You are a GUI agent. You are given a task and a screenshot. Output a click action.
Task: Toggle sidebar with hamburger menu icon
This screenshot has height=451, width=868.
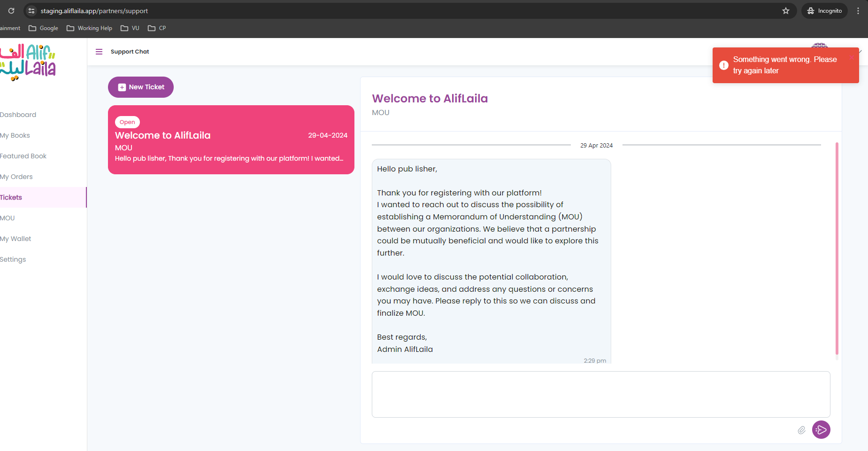click(99, 52)
